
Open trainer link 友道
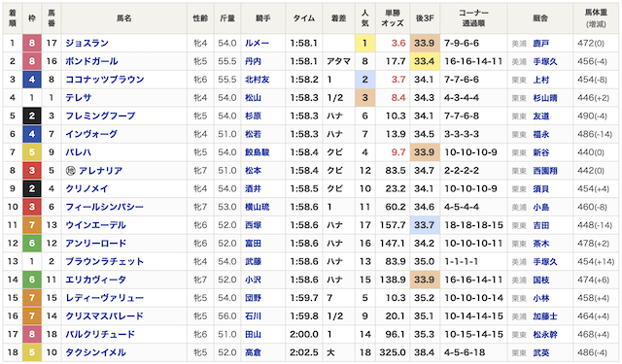point(541,116)
